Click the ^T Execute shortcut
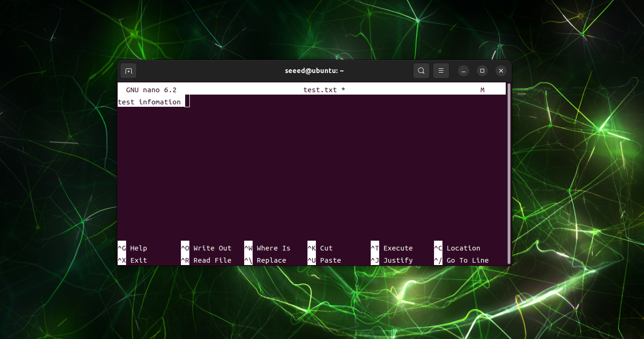 tap(392, 248)
